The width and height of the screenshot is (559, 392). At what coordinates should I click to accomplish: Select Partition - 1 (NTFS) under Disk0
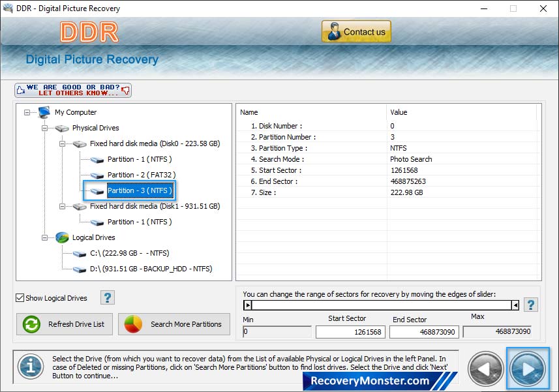point(140,159)
